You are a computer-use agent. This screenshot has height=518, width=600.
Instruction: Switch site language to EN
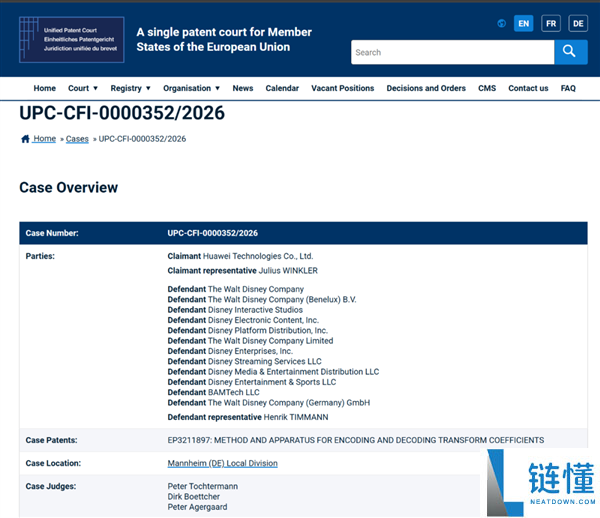coord(523,24)
